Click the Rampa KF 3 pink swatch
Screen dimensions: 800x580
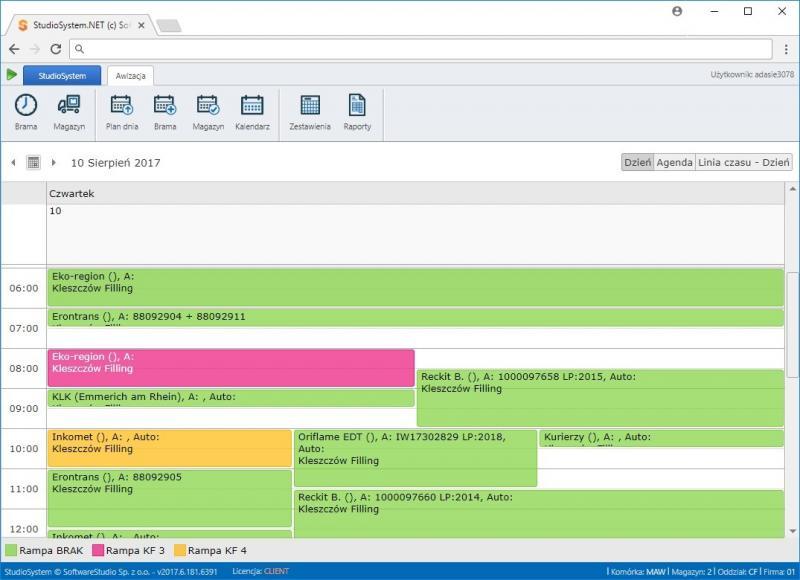tap(98, 550)
